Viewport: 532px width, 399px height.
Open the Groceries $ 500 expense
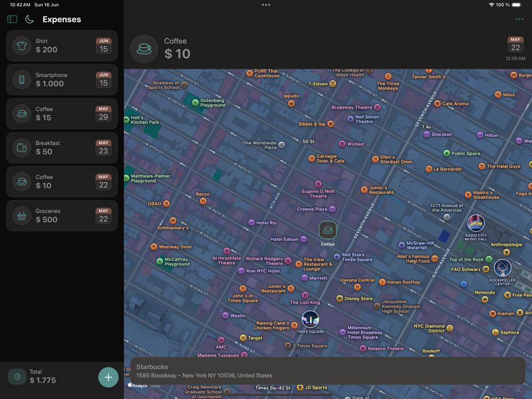click(x=62, y=215)
